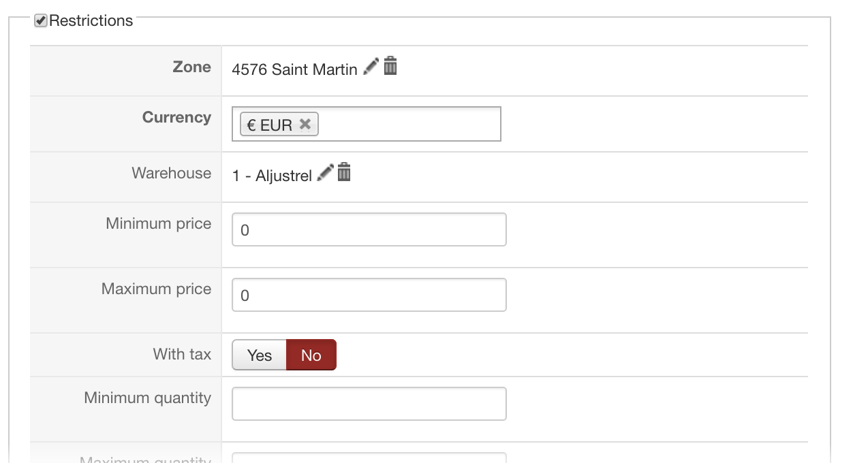Edit the Aljustrel warehouse with pencil icon

point(326,173)
